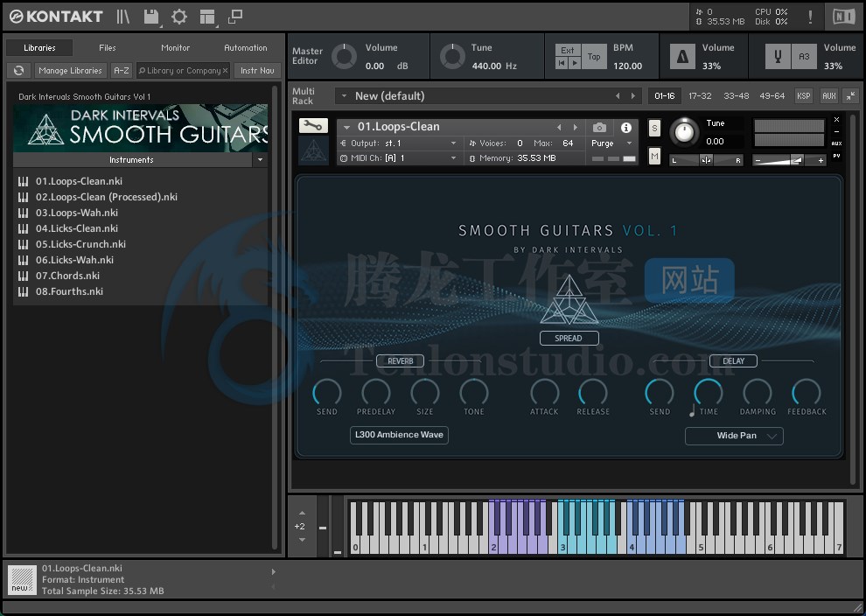Click the Instr Nav button
The width and height of the screenshot is (866, 616).
click(x=257, y=71)
